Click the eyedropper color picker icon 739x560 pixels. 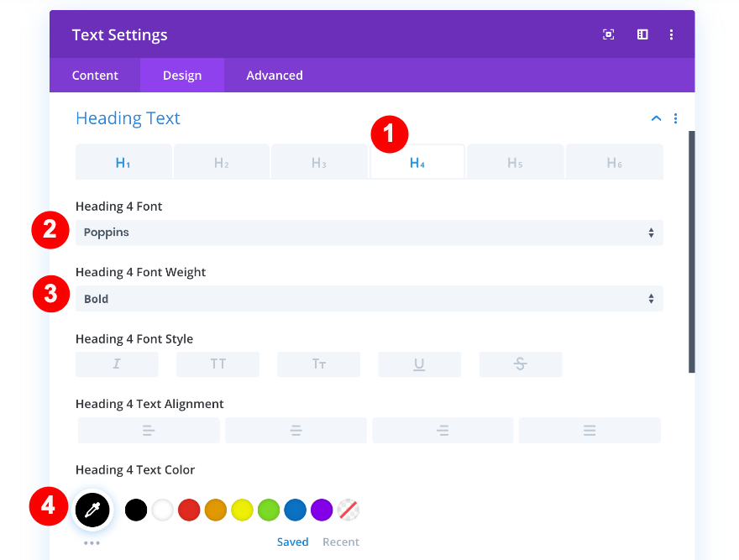click(92, 510)
